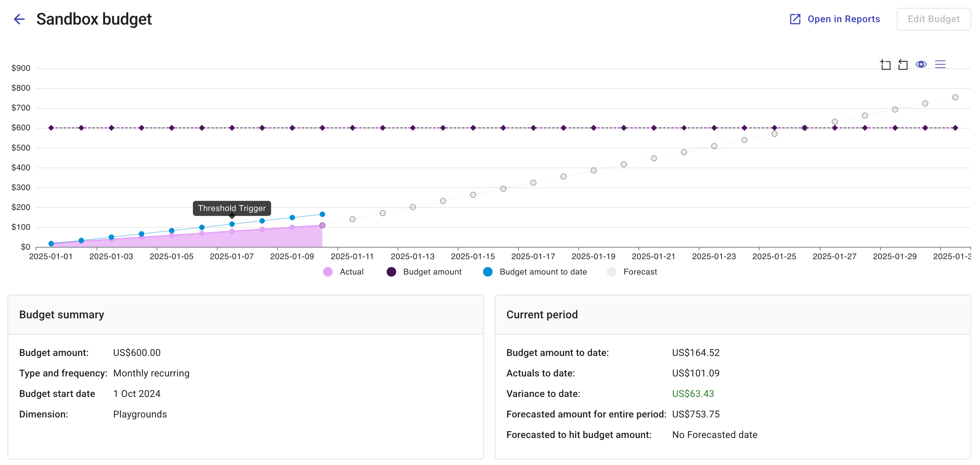The width and height of the screenshot is (980, 465).
Task: Click the $900 y-axis label
Action: pos(21,68)
